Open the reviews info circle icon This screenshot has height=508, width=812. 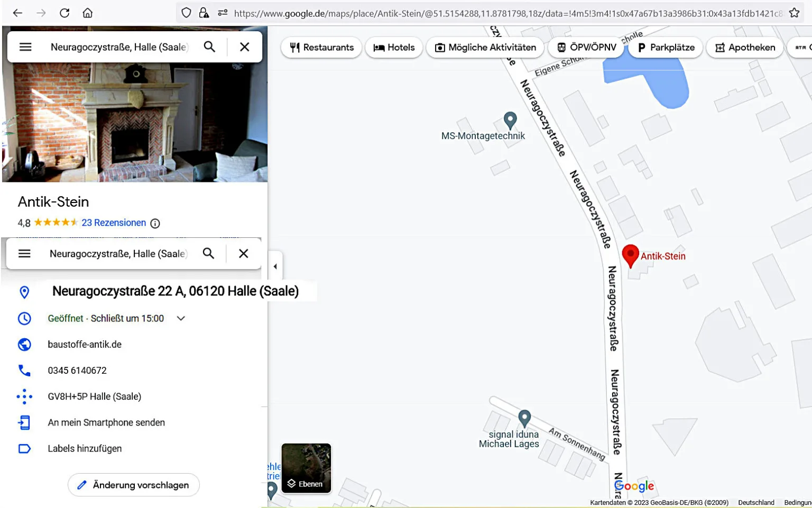tap(155, 223)
